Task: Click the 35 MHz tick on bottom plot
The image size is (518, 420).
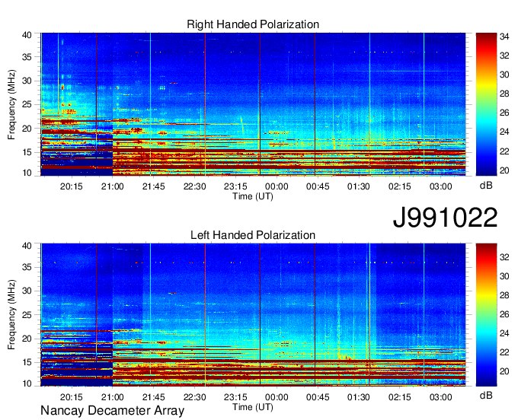Action: (x=27, y=267)
